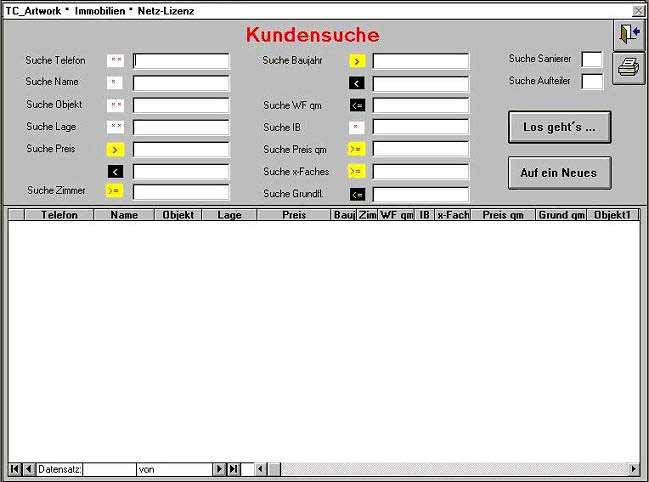Select the Preis column header
The height and width of the screenshot is (482, 649).
pyautogui.click(x=293, y=215)
